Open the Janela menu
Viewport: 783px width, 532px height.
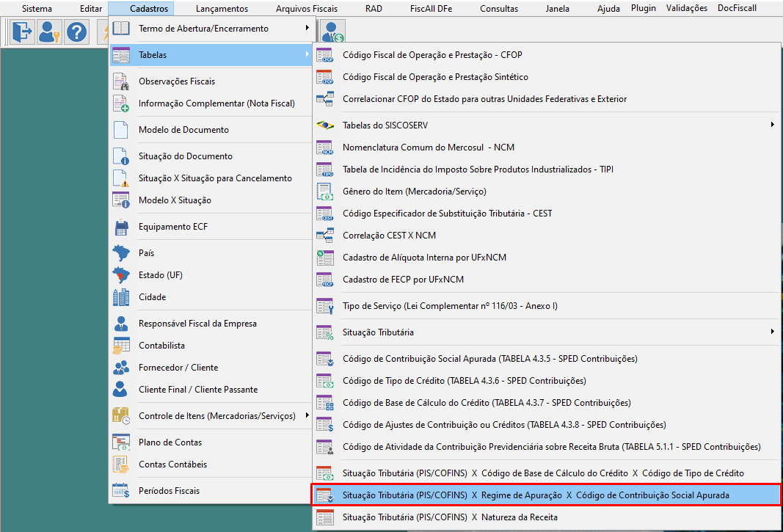click(x=557, y=9)
